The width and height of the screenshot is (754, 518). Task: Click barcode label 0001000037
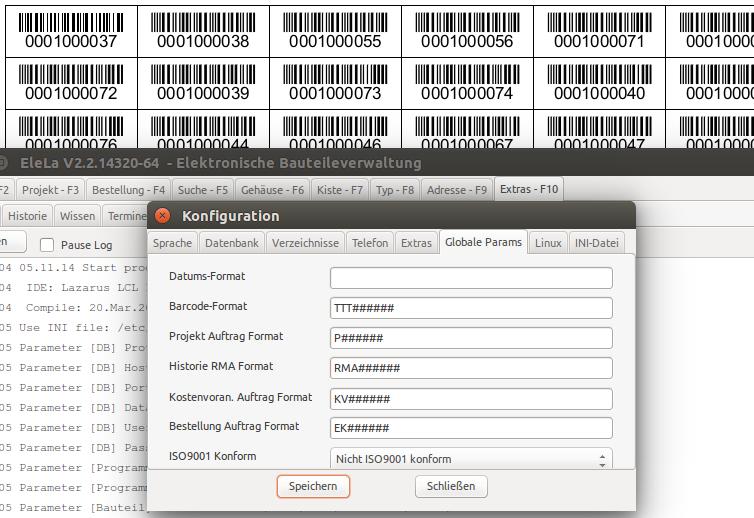point(71,31)
